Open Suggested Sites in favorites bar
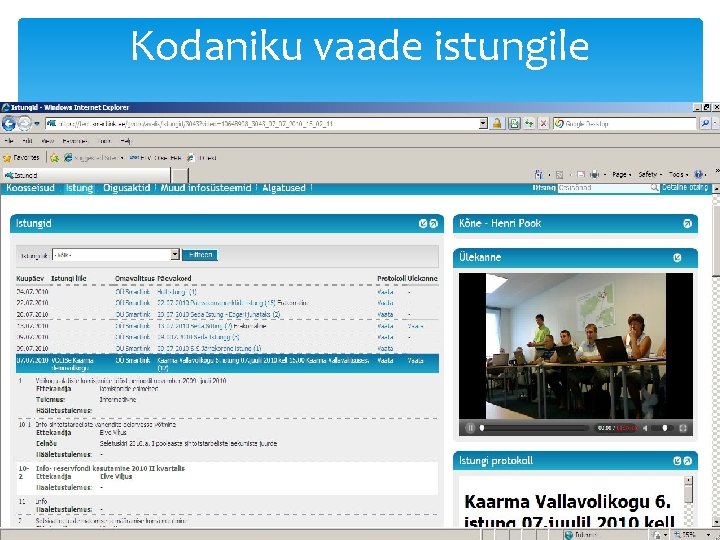This screenshot has width=720, height=540. click(x=94, y=158)
